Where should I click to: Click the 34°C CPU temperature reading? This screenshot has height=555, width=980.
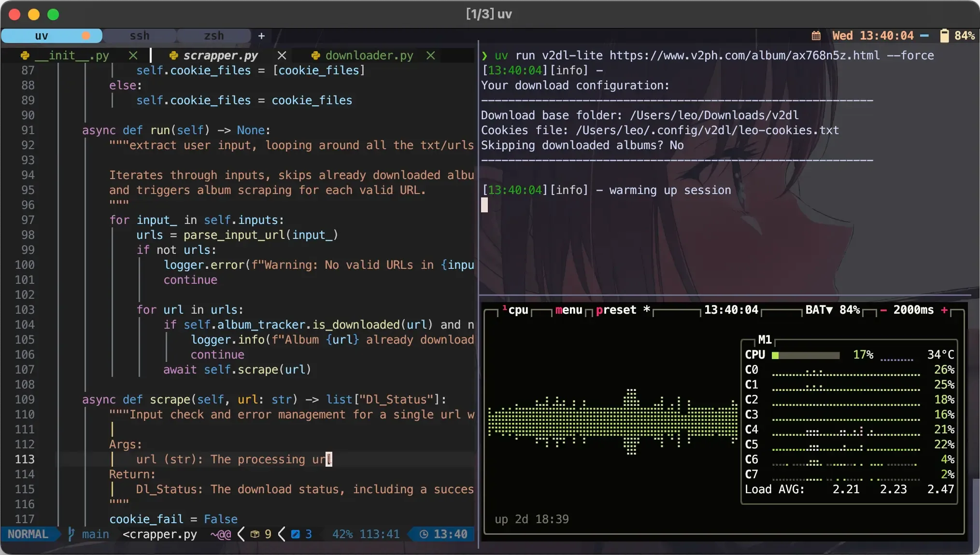coord(940,355)
